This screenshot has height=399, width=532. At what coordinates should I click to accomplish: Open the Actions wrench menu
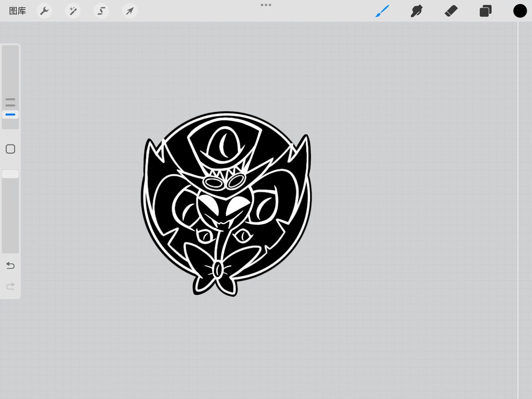tap(44, 11)
